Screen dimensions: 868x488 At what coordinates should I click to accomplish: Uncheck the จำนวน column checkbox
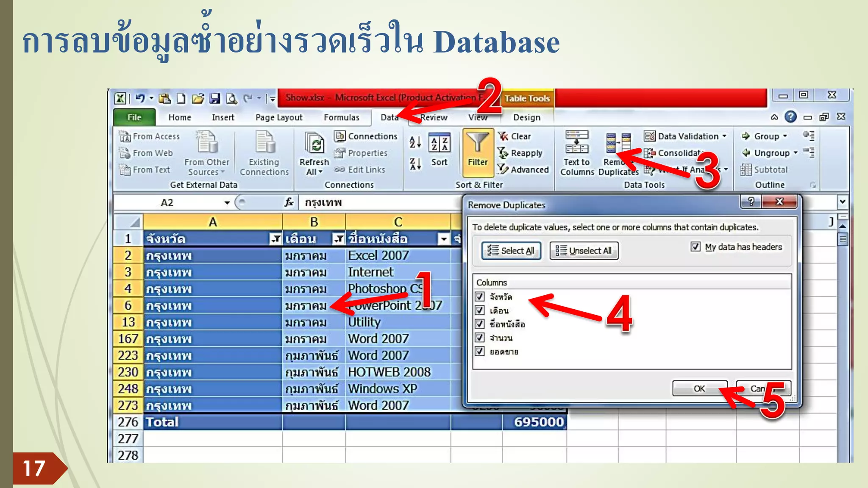480,338
